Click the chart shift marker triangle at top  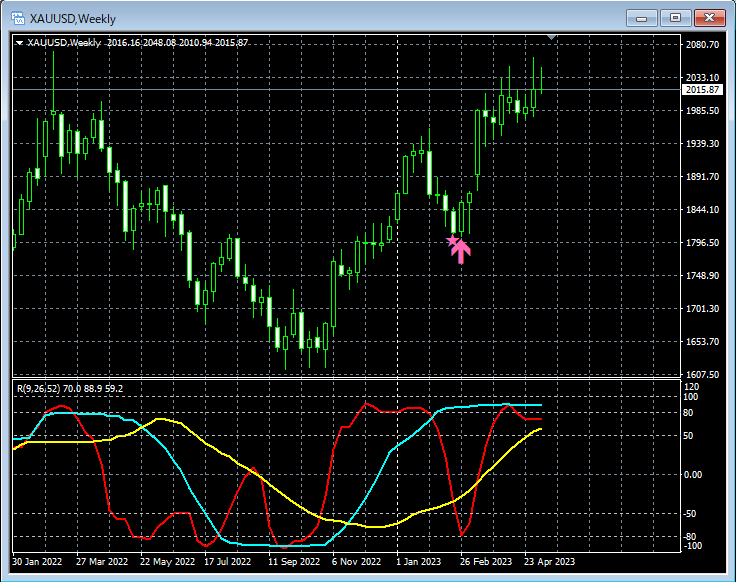(552, 37)
